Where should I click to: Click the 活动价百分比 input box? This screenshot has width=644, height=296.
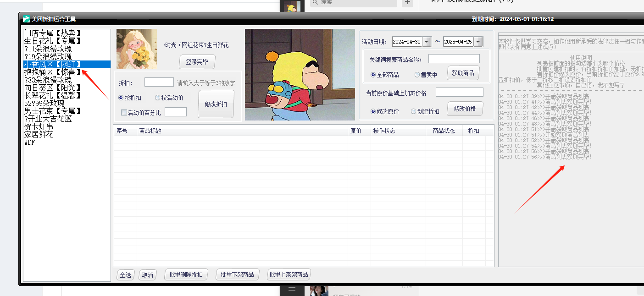[x=176, y=112]
